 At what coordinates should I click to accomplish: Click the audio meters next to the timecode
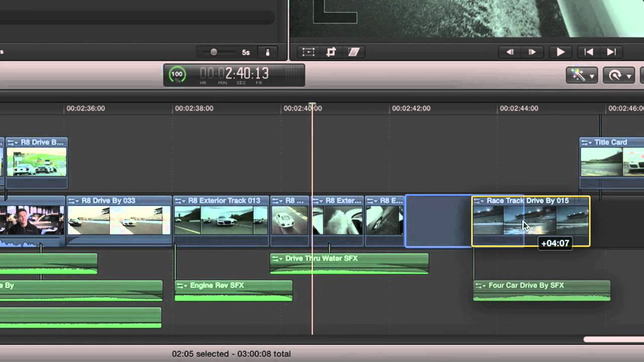point(292,74)
